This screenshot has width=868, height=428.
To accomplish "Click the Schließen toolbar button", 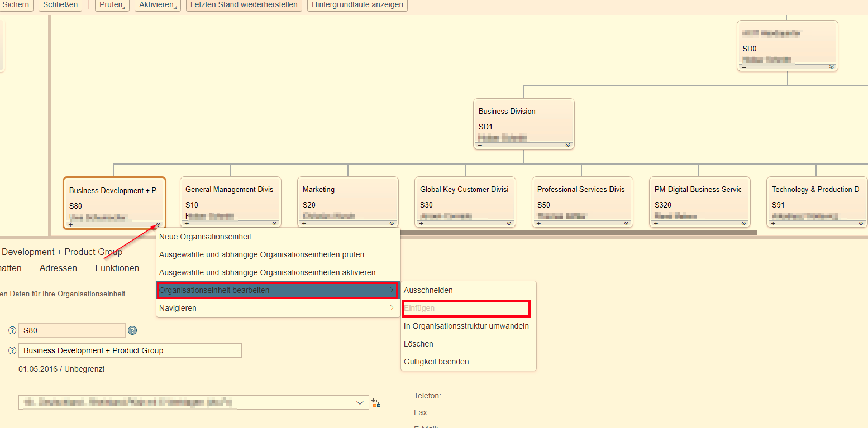I will (60, 4).
